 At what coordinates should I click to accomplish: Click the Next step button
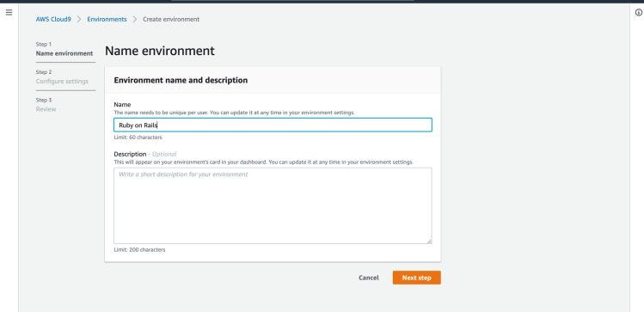(x=416, y=278)
